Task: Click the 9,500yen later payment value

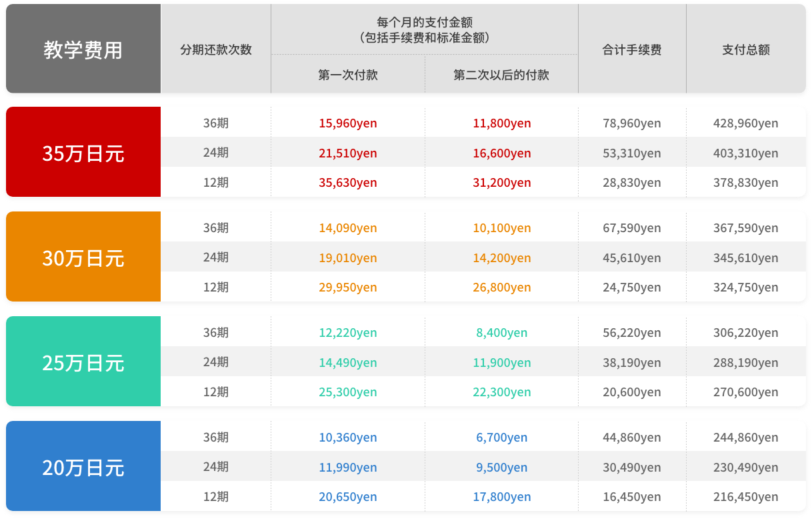Action: 502,468
